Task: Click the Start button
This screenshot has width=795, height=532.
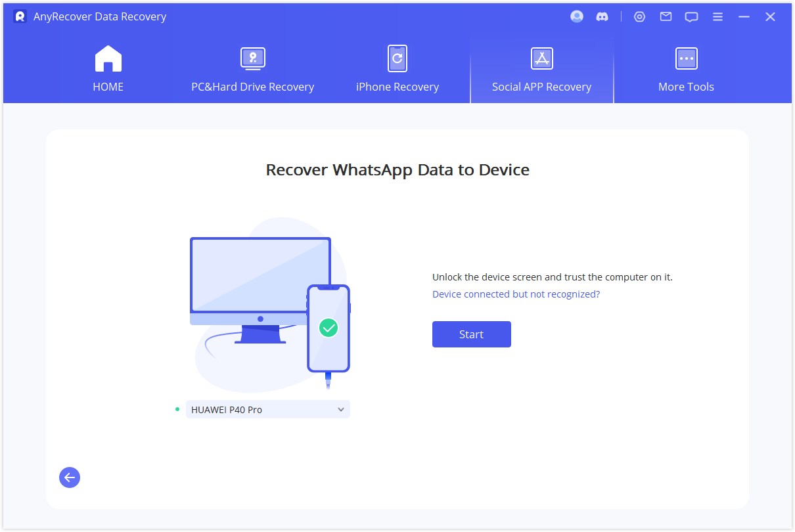Action: click(x=471, y=334)
